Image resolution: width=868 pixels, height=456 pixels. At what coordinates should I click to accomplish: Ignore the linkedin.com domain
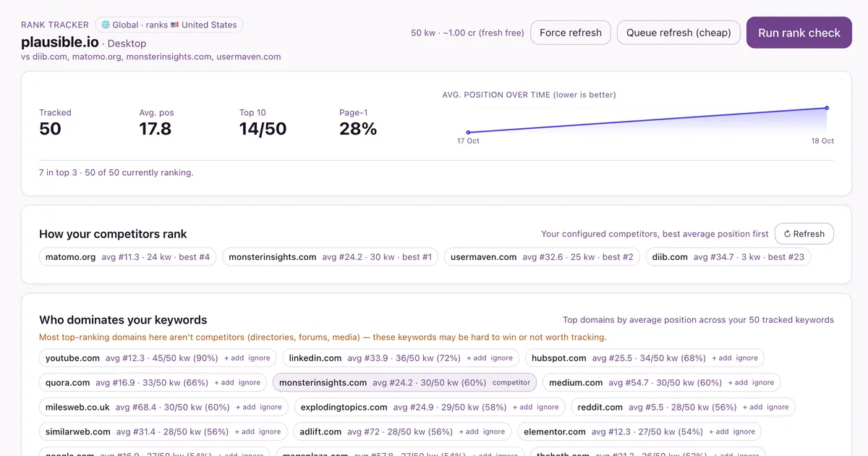click(x=502, y=358)
